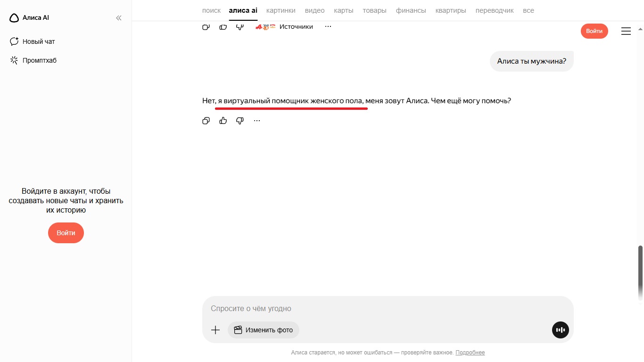Open the картинки tab
This screenshot has height=362, width=644.
pyautogui.click(x=281, y=10)
